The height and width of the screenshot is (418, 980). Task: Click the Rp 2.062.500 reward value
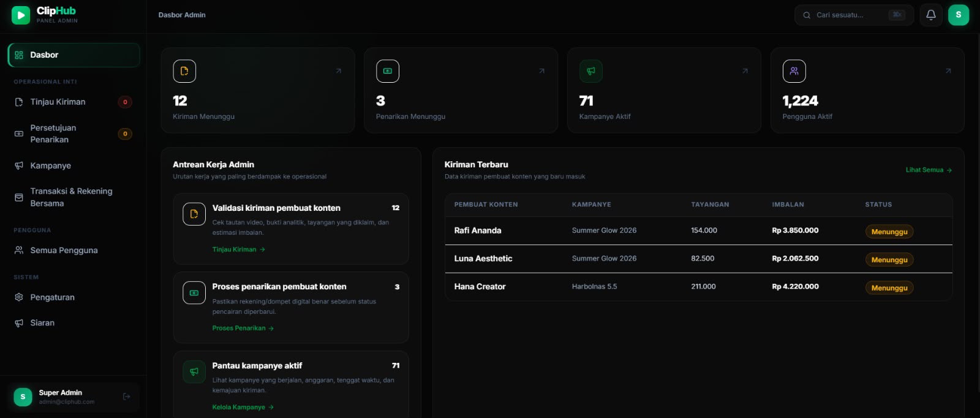pyautogui.click(x=795, y=259)
